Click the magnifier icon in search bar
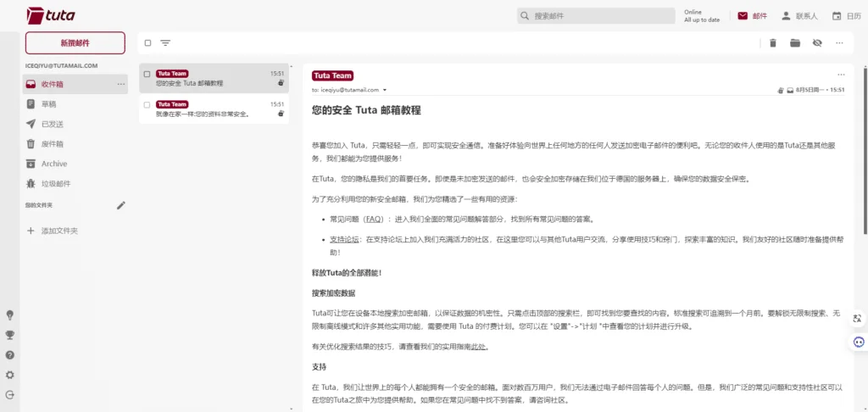This screenshot has width=868, height=412. [x=525, y=16]
